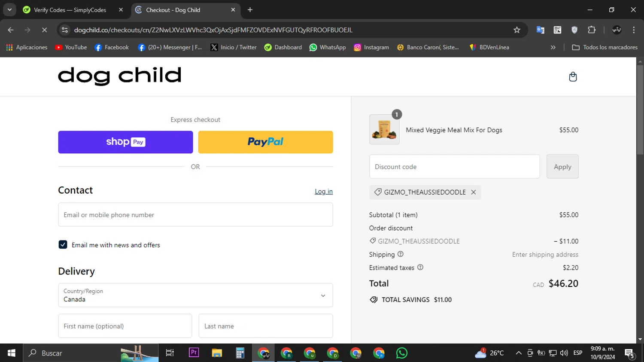
Task: Open the Instagram bookmark
Action: [371, 47]
